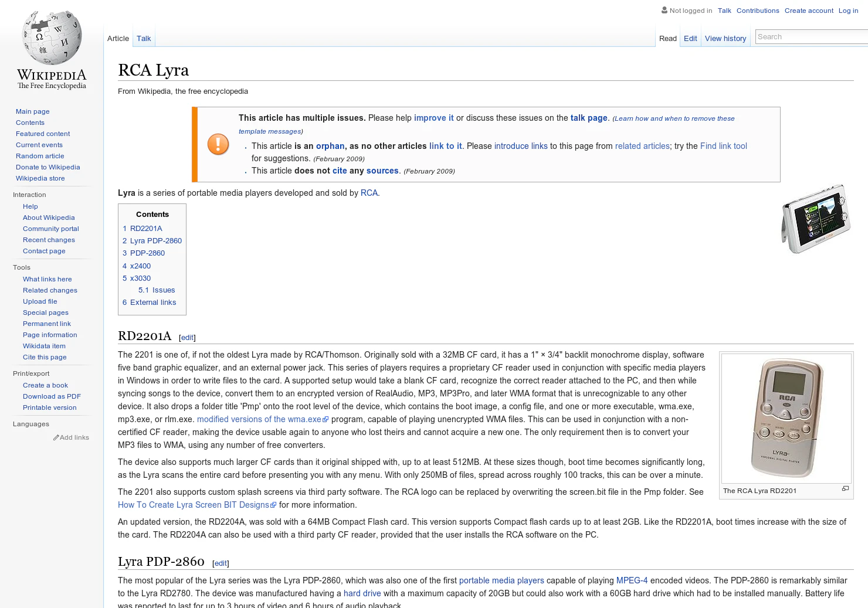The height and width of the screenshot is (608, 868).
Task: Jump to Lyra PDP-2860 in contents
Action: pyautogui.click(x=152, y=241)
